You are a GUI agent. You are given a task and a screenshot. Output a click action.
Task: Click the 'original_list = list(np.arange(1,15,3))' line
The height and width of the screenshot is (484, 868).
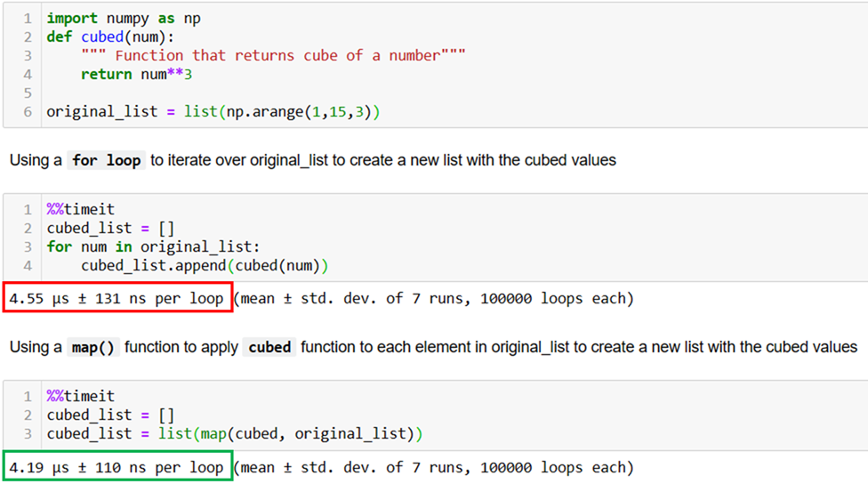[213, 112]
